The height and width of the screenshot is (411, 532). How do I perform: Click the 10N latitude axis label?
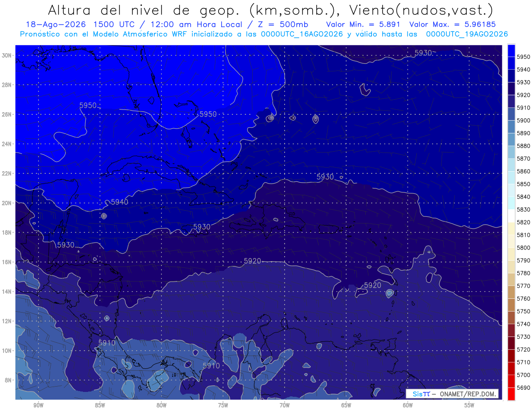[x=8, y=351]
